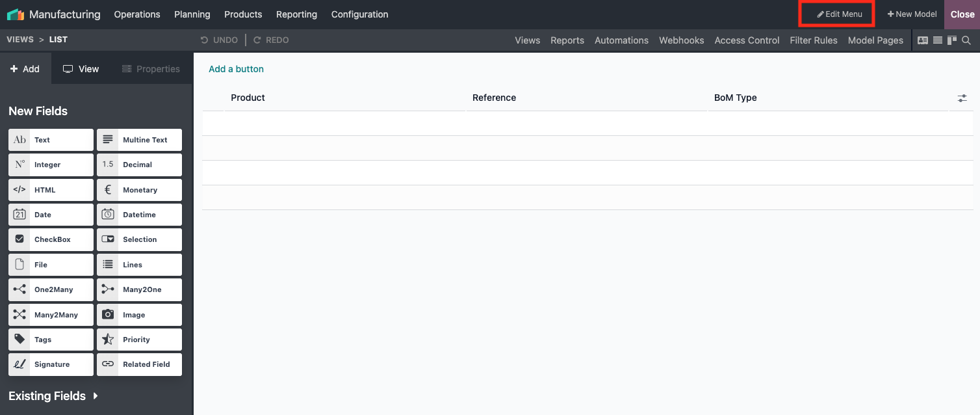Screen dimensions: 980x415
Task: Select the Image field camera icon
Action: [108, 315]
